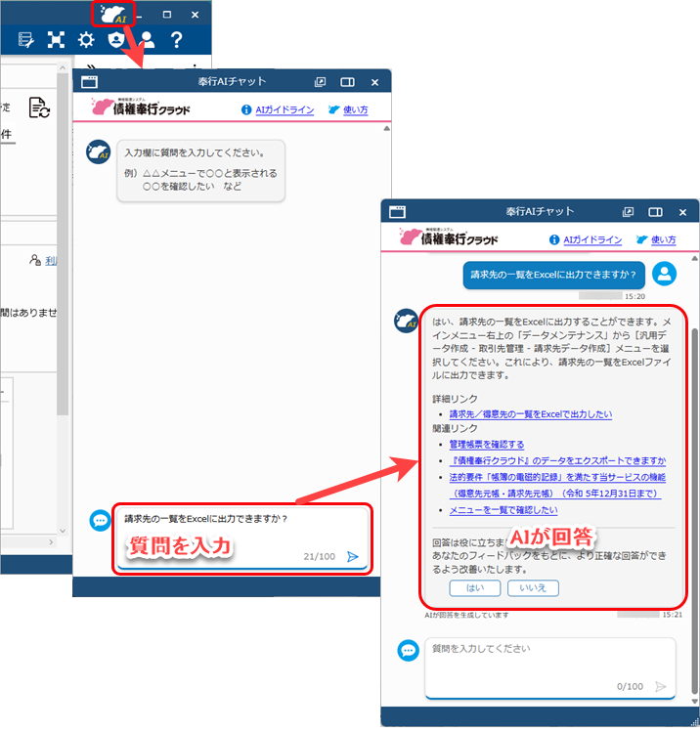Open 使い方 link in left chat
This screenshot has width=700, height=732.
[x=355, y=109]
